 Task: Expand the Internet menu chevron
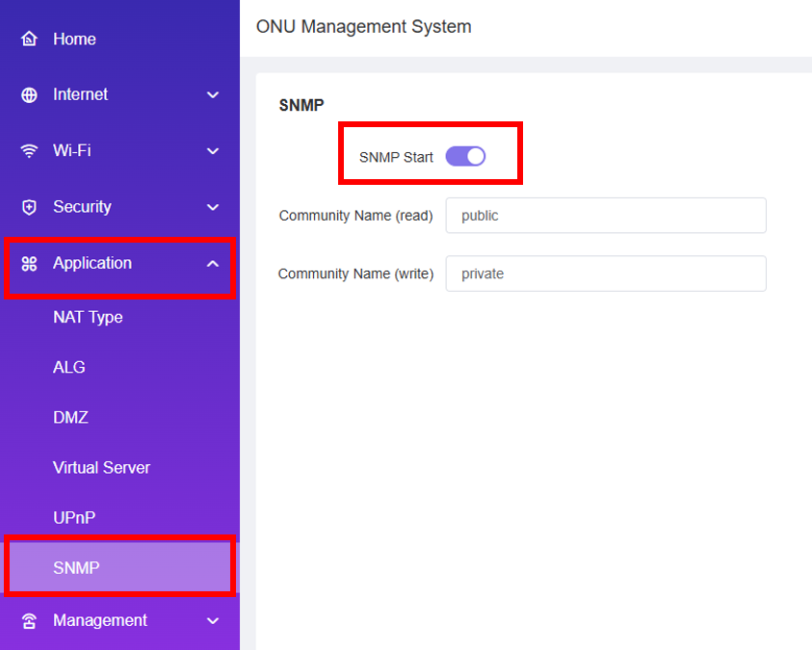[213, 95]
